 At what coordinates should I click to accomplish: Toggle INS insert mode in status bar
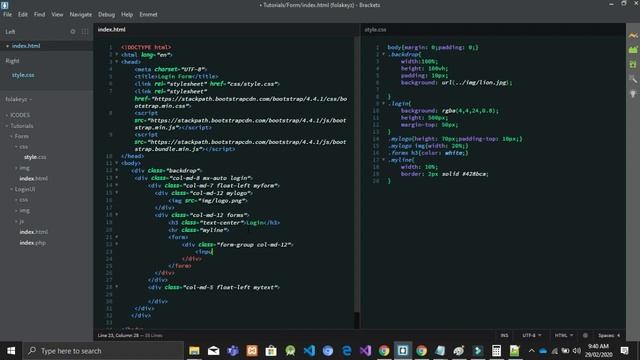(x=504, y=336)
